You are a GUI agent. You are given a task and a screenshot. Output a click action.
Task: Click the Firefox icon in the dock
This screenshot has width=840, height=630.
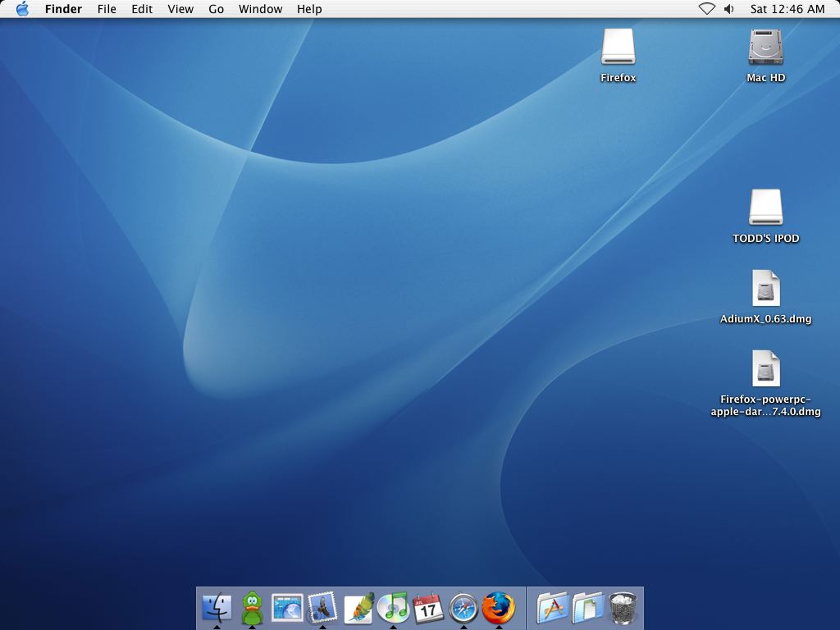click(x=499, y=608)
